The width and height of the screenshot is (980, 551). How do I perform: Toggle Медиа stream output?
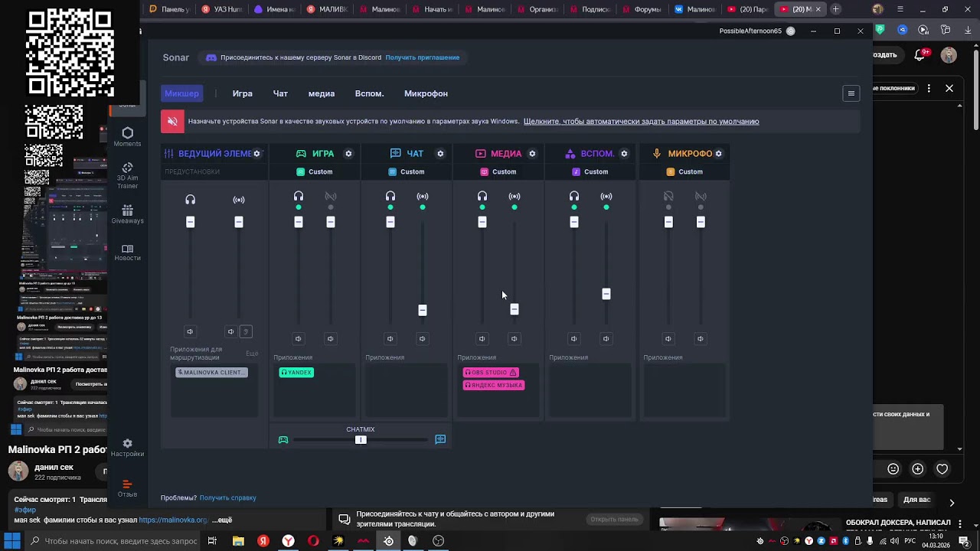click(514, 197)
